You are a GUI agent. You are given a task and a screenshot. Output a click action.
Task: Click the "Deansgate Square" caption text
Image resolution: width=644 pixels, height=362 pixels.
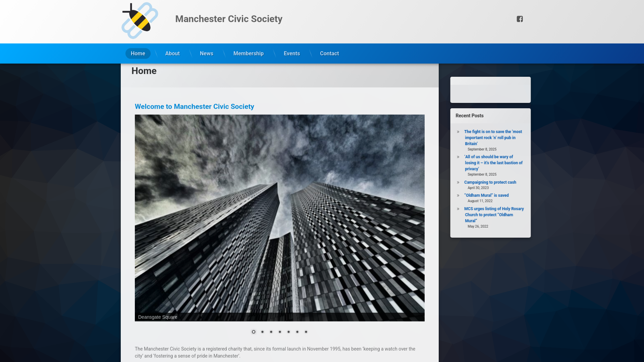tap(158, 317)
